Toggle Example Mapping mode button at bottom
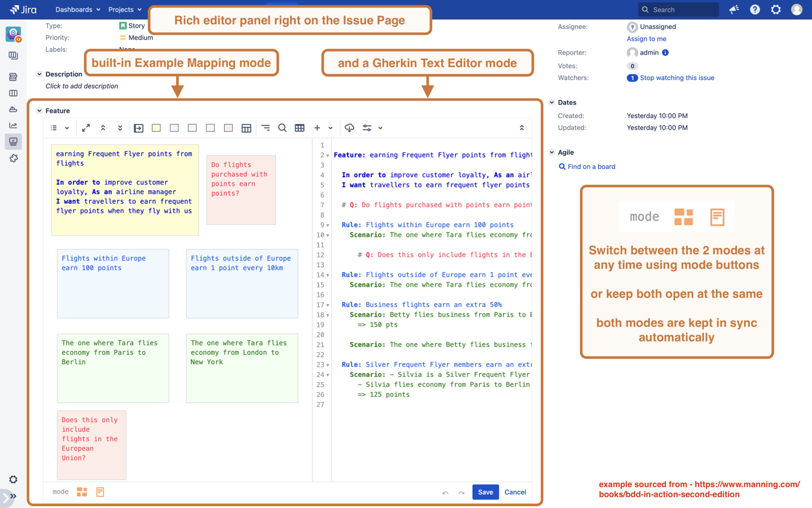Screen dimensions: 812x508 click(82, 492)
